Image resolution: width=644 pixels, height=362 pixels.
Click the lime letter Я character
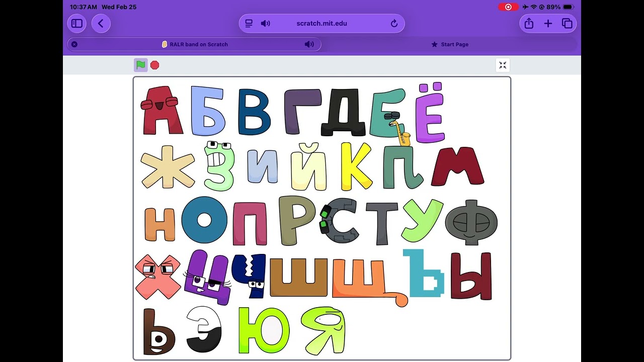click(x=324, y=331)
